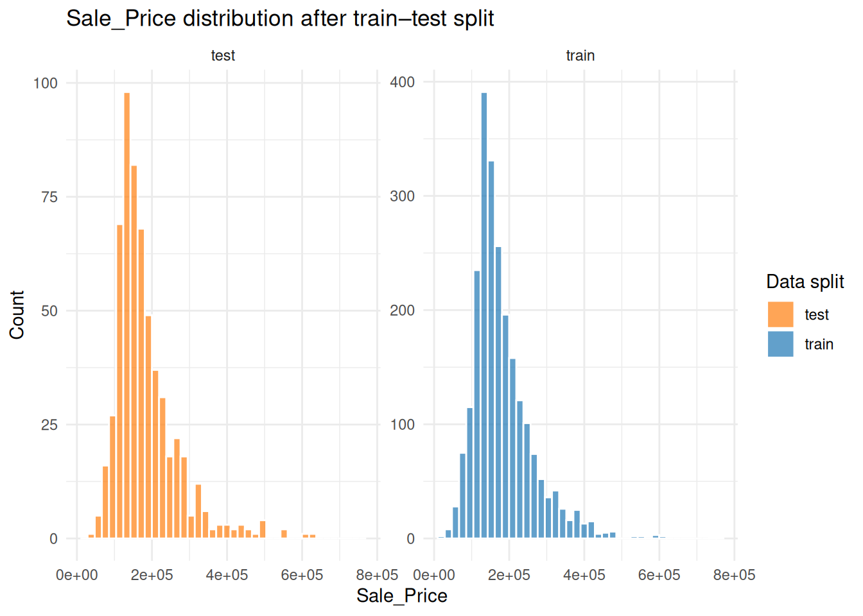
Task: Select the 'train' facet header above right panel
Action: (x=580, y=56)
